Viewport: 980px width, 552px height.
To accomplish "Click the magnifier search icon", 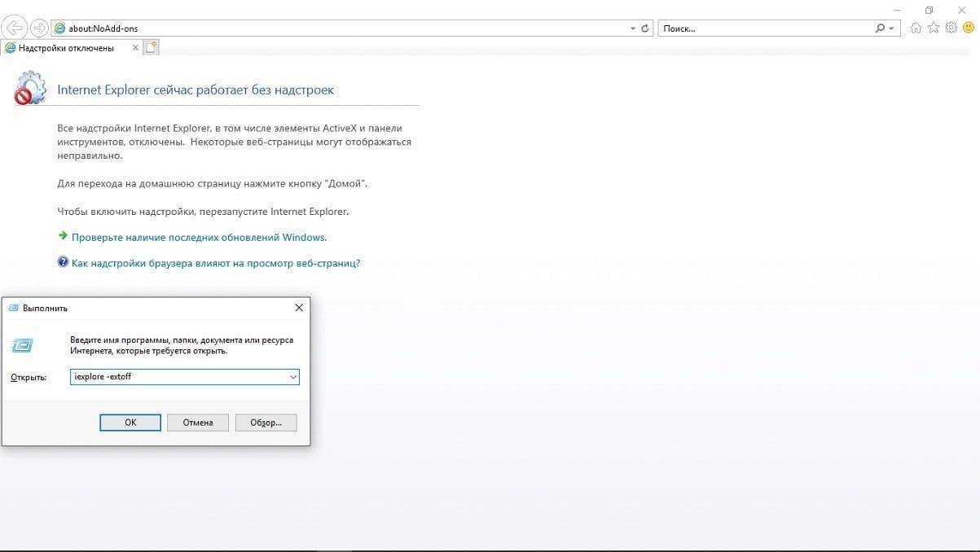I will pos(880,28).
